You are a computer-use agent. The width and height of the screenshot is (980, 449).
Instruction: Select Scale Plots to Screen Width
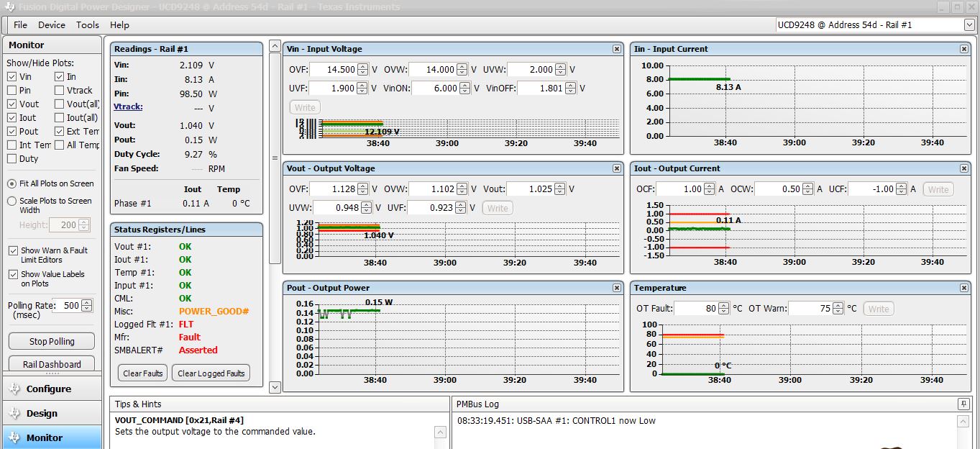pos(12,201)
